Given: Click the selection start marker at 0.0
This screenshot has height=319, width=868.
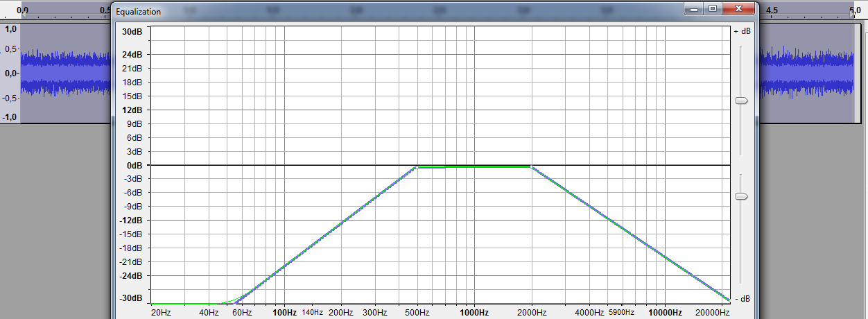Looking at the screenshot, I should pos(22,10).
